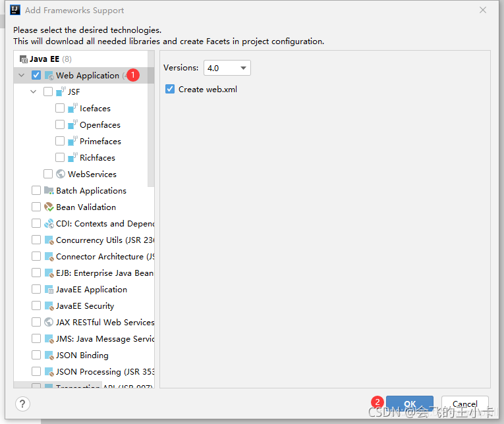This screenshot has height=424, width=504.
Task: Enable the WebServices checkbox
Action: click(x=48, y=174)
